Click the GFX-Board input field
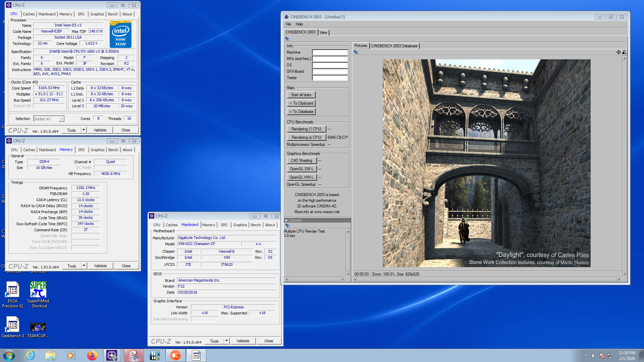Image resolution: width=644 pixels, height=362 pixels. click(330, 71)
